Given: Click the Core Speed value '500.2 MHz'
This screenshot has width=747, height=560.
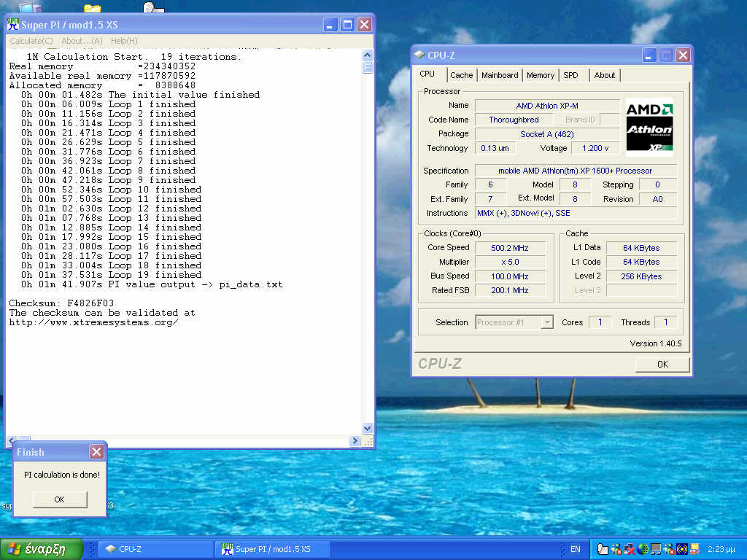Looking at the screenshot, I should pos(510,248).
